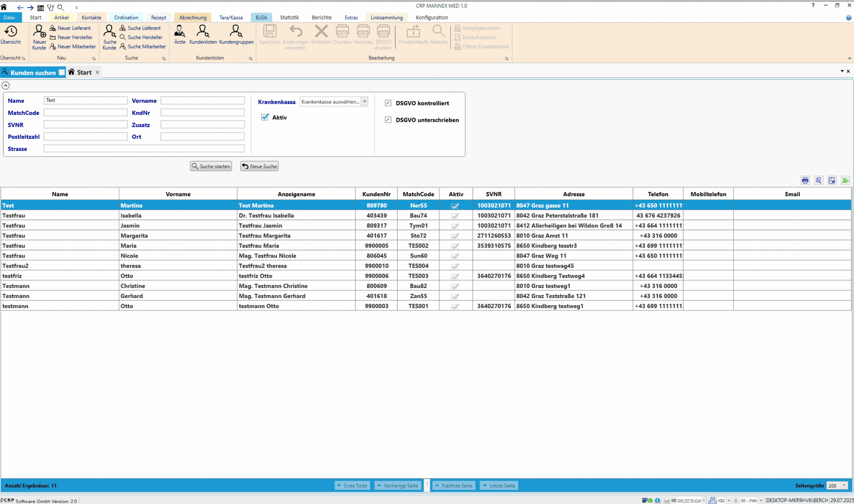Image resolution: width=854 pixels, height=504 pixels.
Task: Go forward with the right arrow icon
Action: pos(30,8)
